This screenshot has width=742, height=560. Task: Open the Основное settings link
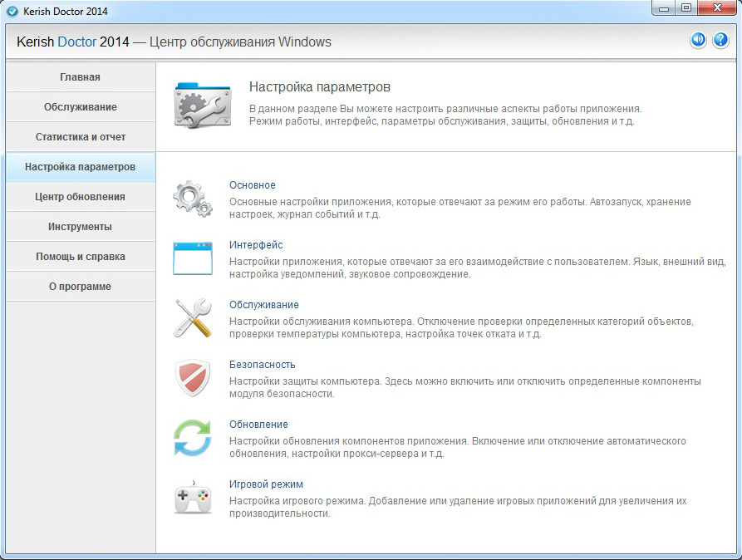pyautogui.click(x=253, y=185)
